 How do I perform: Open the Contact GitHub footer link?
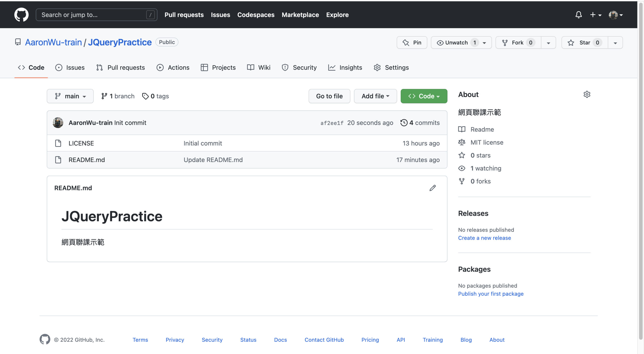coord(324,340)
